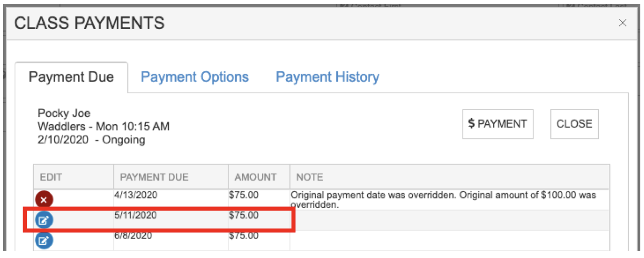Click the CLOSE button
644x258 pixels.
[574, 124]
